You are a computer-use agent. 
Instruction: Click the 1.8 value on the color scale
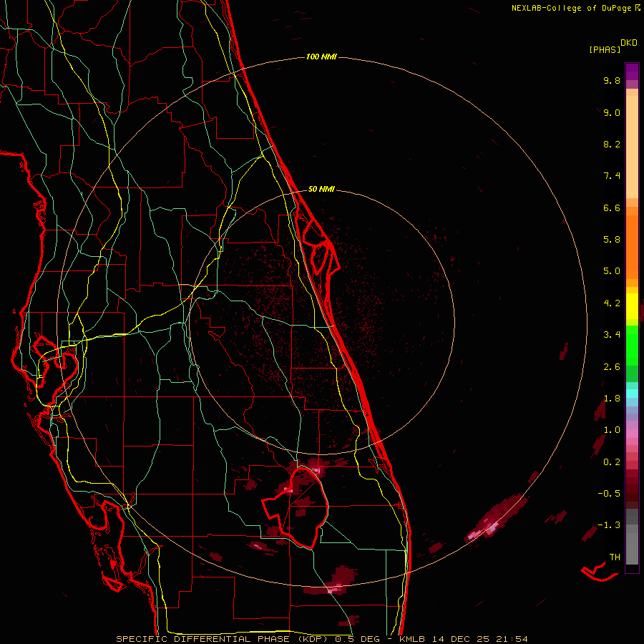click(612, 399)
